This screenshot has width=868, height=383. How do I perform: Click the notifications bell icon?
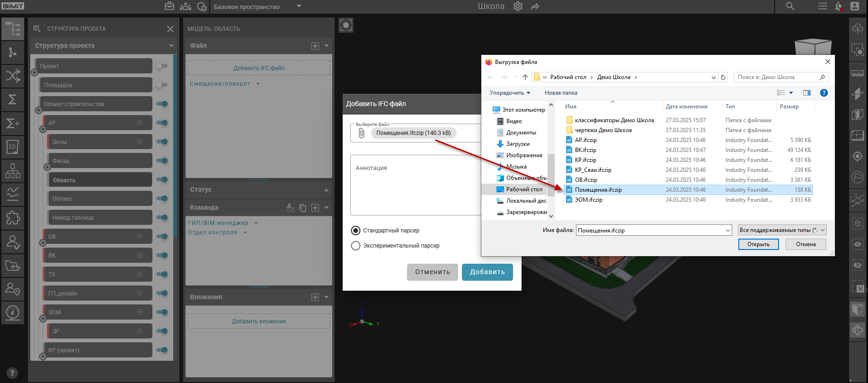(839, 7)
